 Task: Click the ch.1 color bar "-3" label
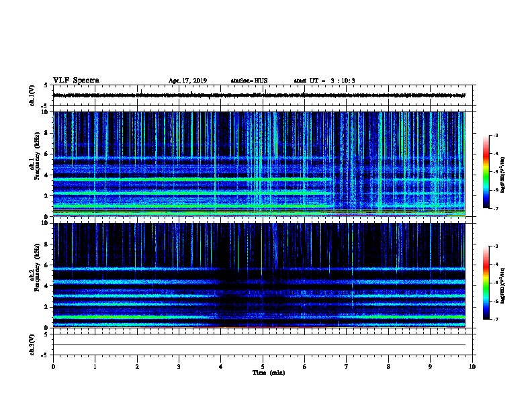495,135
